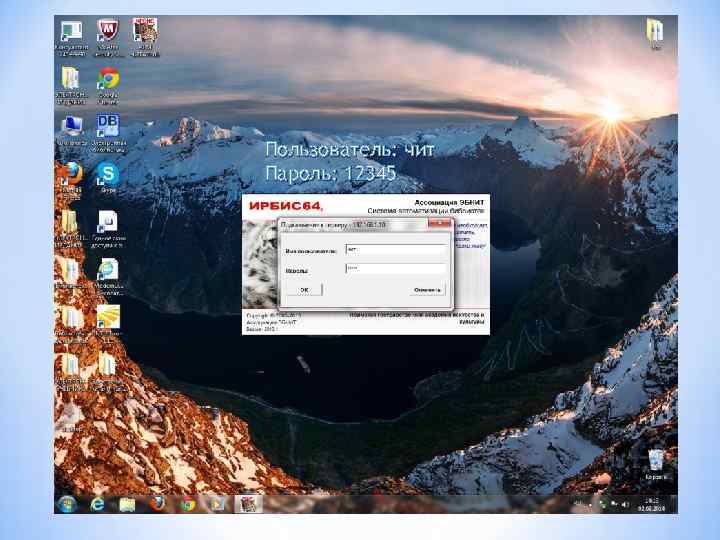Open the IRBIS snow leopard desktop shortcut
This screenshot has height=540, width=720.
(144, 37)
